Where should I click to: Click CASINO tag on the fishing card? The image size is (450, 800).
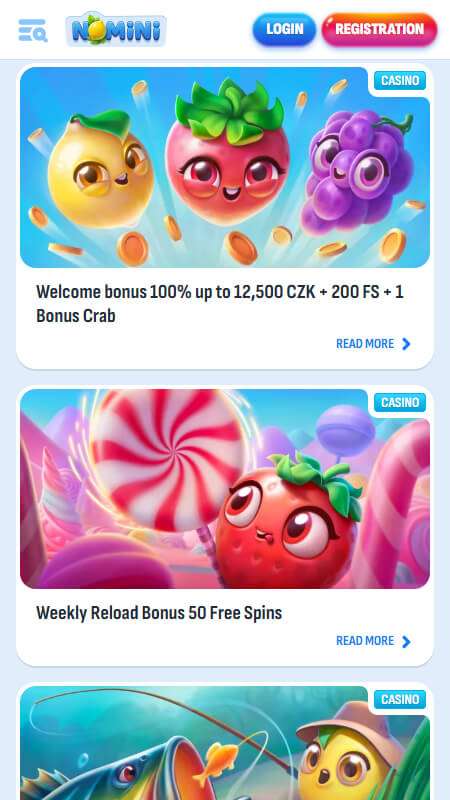click(x=400, y=699)
